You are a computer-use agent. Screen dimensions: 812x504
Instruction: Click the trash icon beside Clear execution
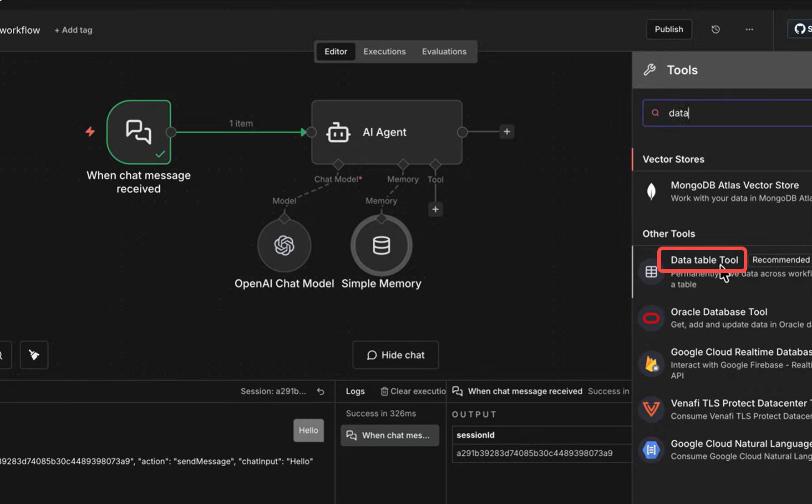(x=385, y=391)
